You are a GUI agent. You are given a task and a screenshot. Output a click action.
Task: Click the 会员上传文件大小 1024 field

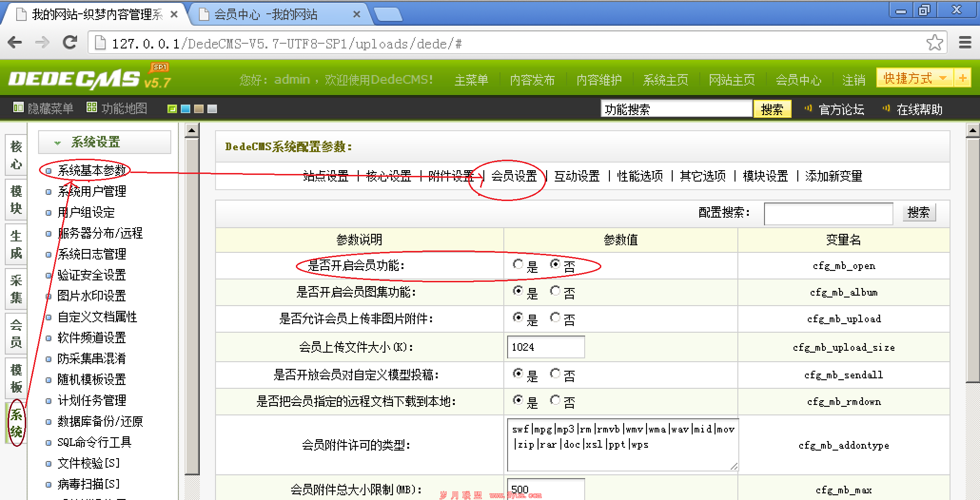click(x=546, y=347)
